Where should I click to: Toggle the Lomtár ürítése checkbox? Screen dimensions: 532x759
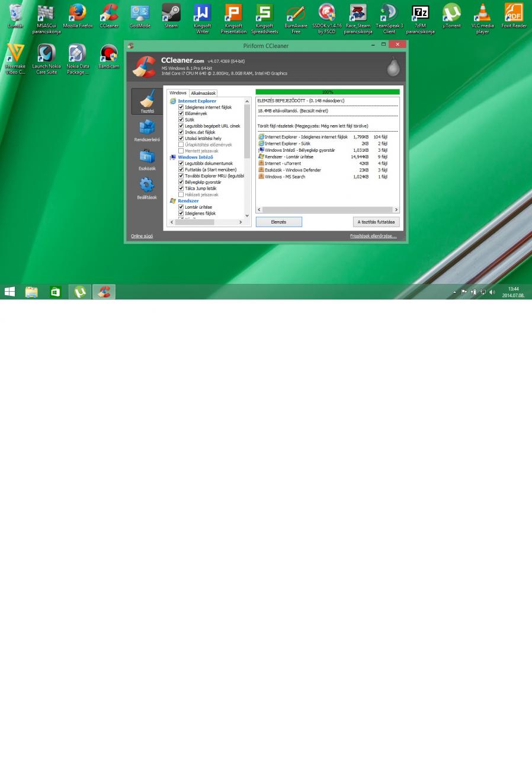(x=181, y=207)
